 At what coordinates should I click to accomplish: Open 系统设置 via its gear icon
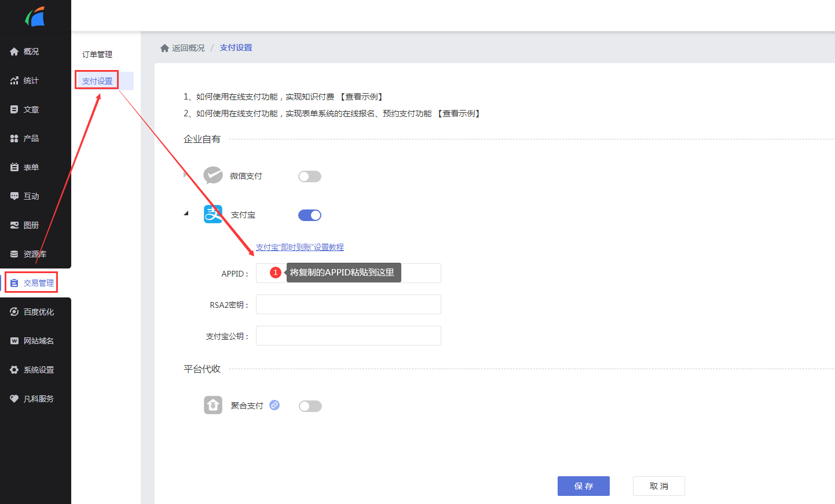[x=14, y=370]
